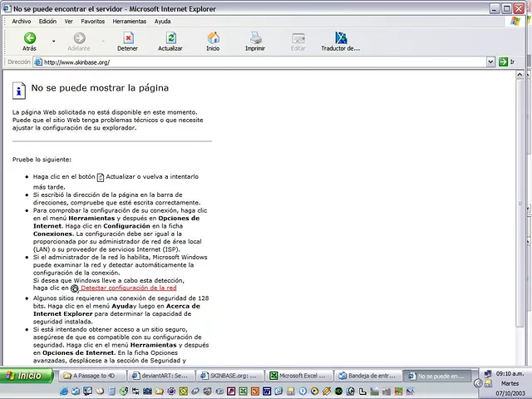
Task: Open the Herramientas menu
Action: 129,21
